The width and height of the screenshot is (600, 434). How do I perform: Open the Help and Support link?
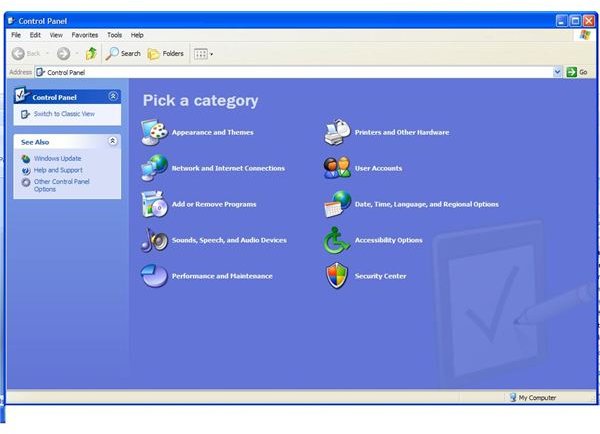click(x=58, y=170)
